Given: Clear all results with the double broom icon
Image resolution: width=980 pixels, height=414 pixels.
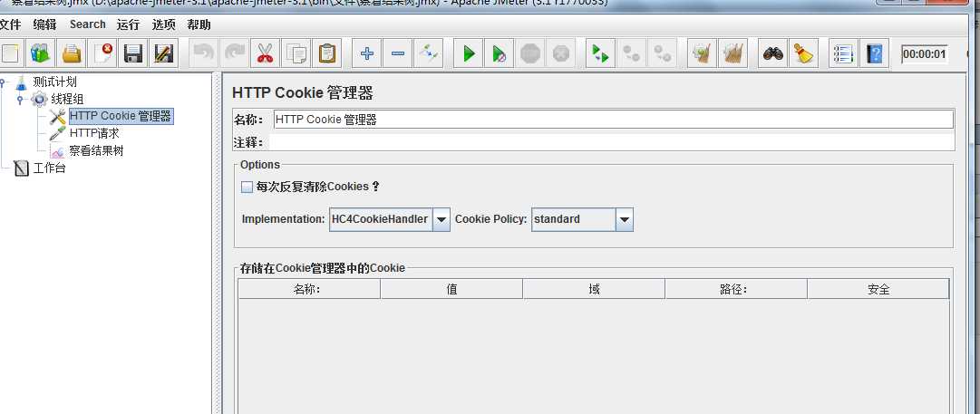Looking at the screenshot, I should (733, 53).
